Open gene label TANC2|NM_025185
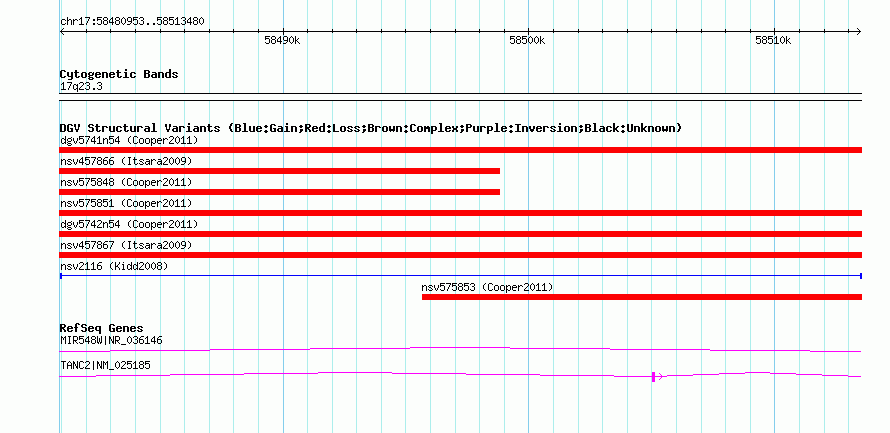The image size is (890, 433). [x=105, y=365]
